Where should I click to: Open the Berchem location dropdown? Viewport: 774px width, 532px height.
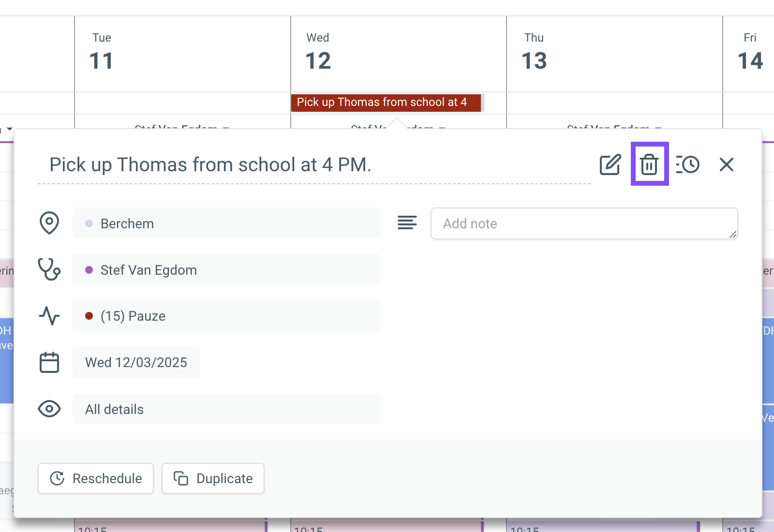226,223
